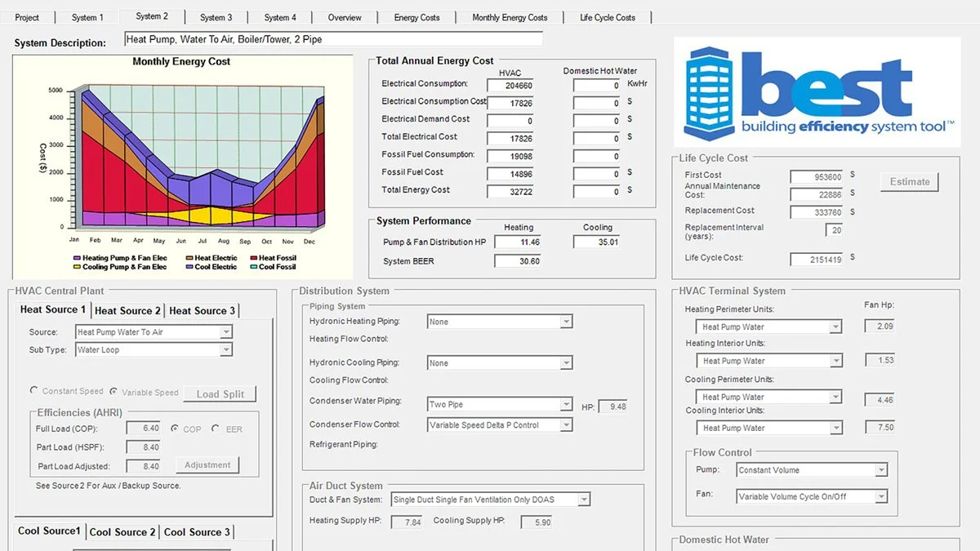The image size is (980, 551).
Task: Expand the Condenser Water Piping dropdown
Action: (x=500, y=404)
